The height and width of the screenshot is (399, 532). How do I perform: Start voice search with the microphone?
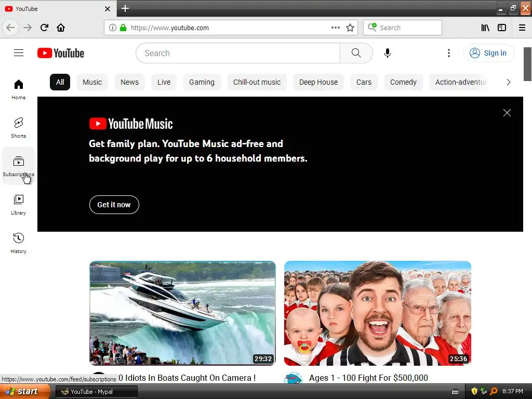[x=387, y=53]
